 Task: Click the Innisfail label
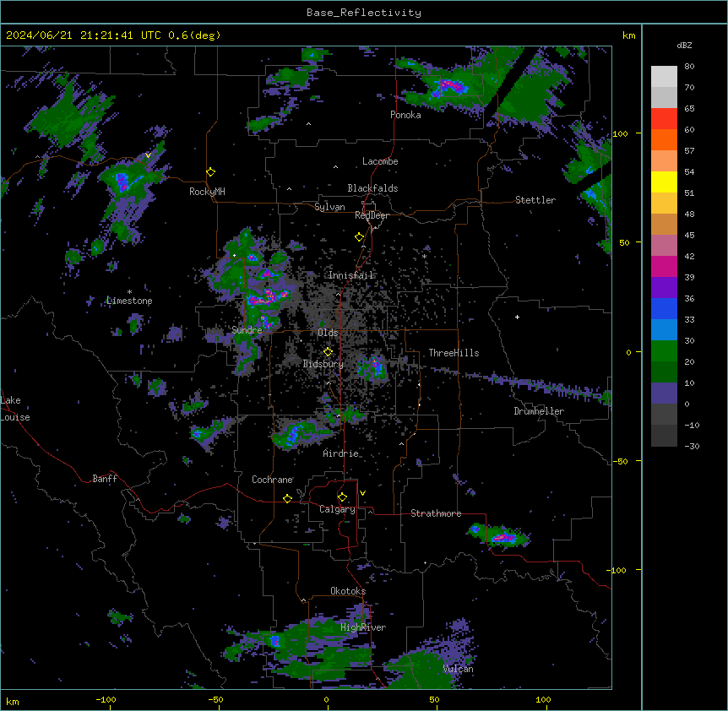tap(351, 275)
